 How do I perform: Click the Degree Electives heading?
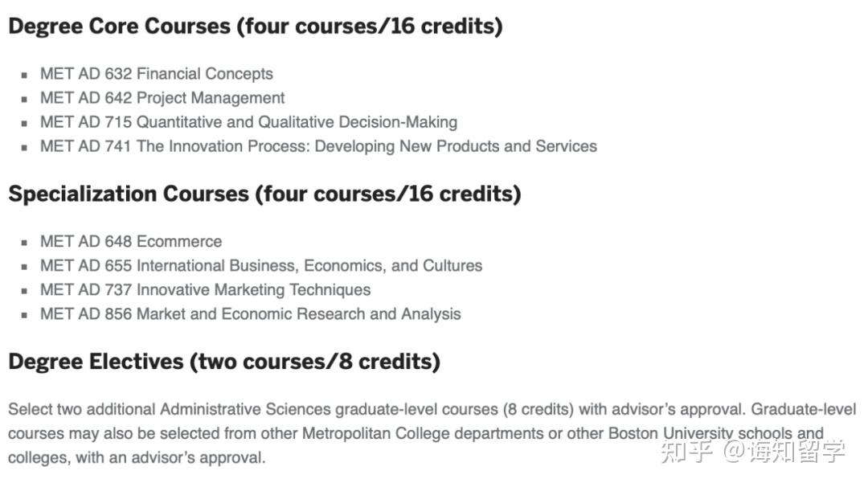[223, 362]
